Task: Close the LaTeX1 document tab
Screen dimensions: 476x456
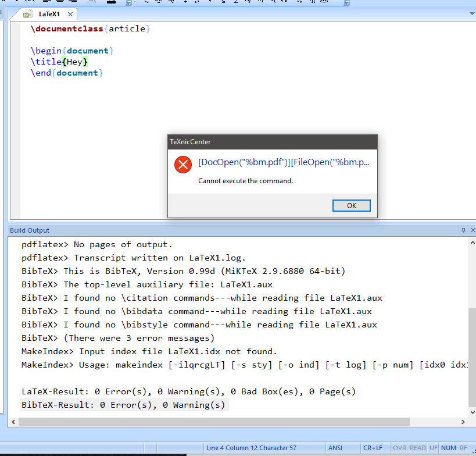Action: 71,14
